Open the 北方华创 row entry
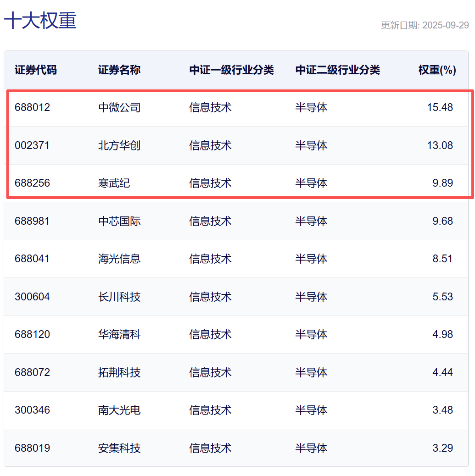The height and width of the screenshot is (476, 475). (x=119, y=146)
